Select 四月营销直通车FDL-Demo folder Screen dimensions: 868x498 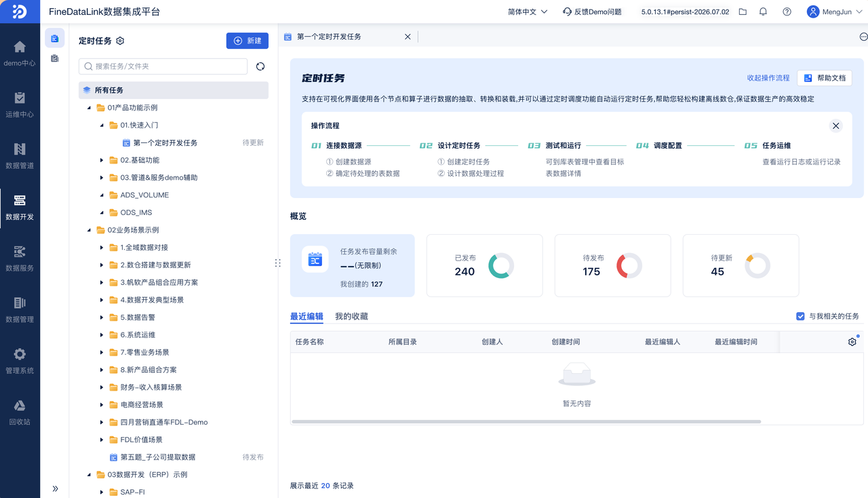(x=164, y=422)
